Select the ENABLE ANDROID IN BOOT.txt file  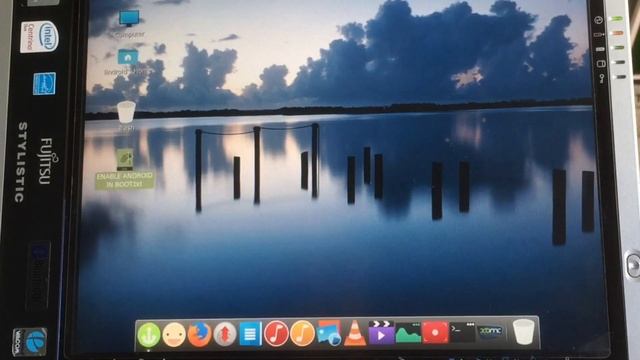pos(125,169)
